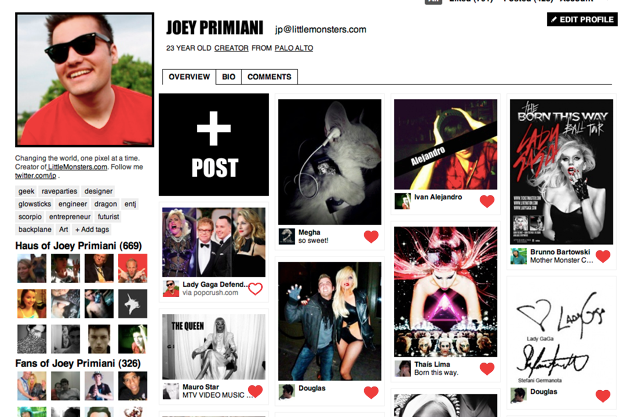Click the + Add tags button

(x=92, y=229)
